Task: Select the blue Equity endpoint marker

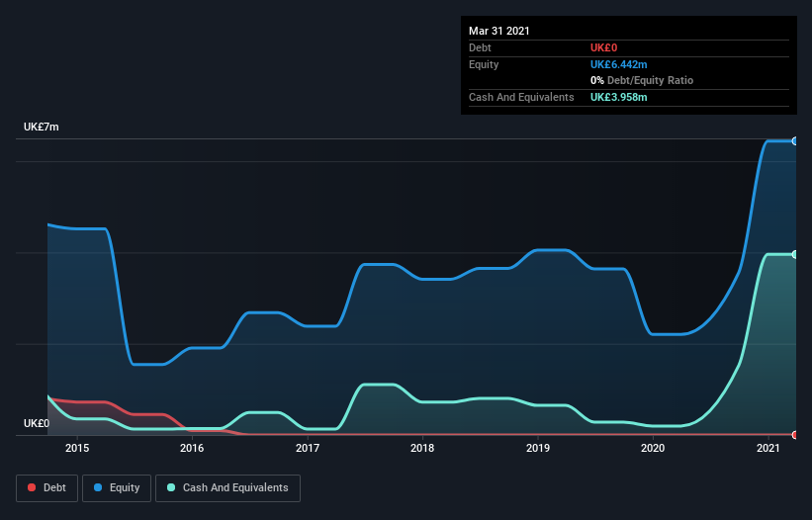Action: [x=795, y=140]
